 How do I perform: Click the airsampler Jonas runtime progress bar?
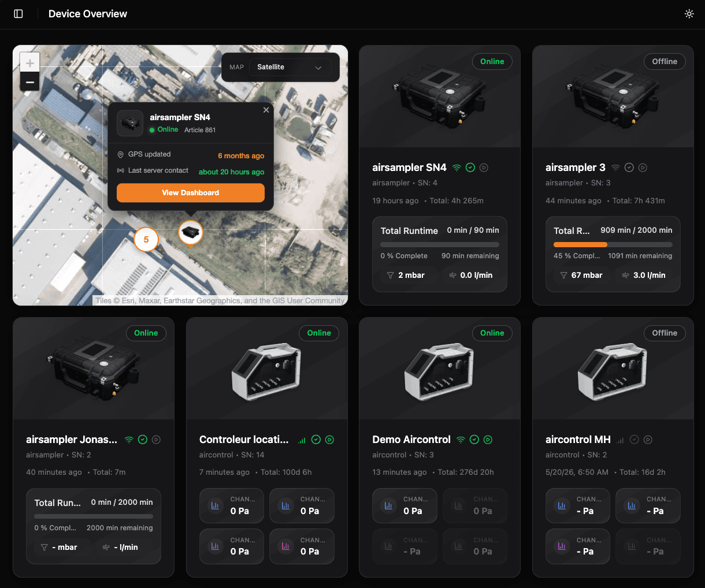[94, 516]
